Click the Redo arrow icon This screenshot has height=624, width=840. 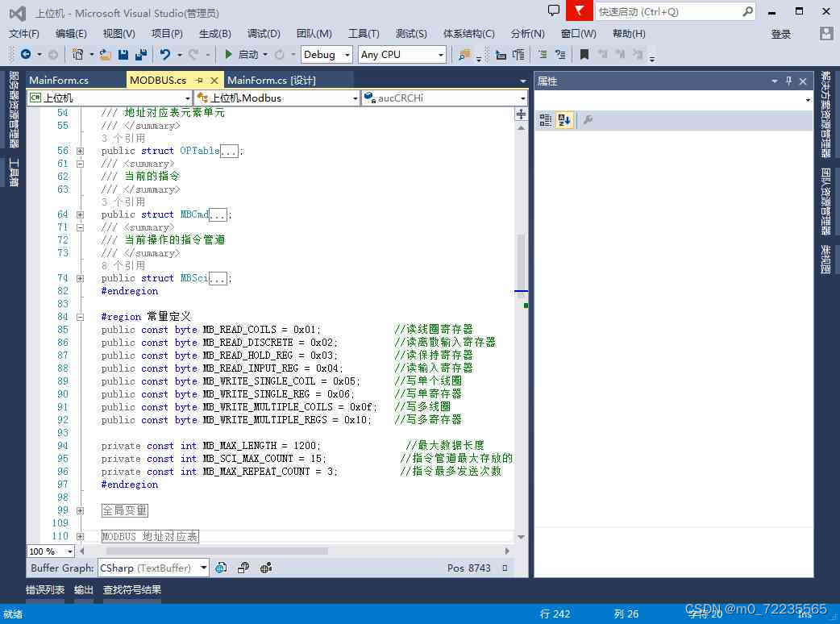tap(193, 54)
